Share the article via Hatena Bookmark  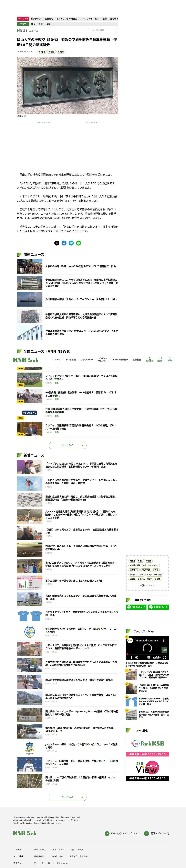tap(71, 243)
